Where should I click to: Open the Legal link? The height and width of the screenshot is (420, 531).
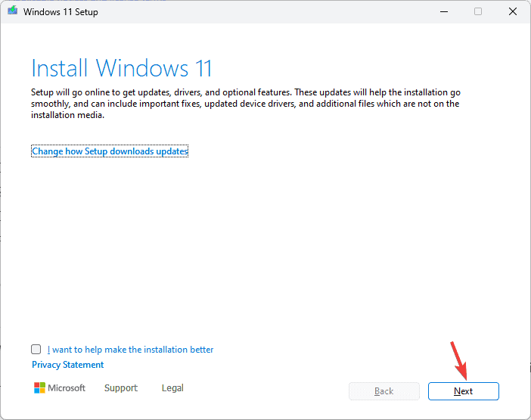172,387
